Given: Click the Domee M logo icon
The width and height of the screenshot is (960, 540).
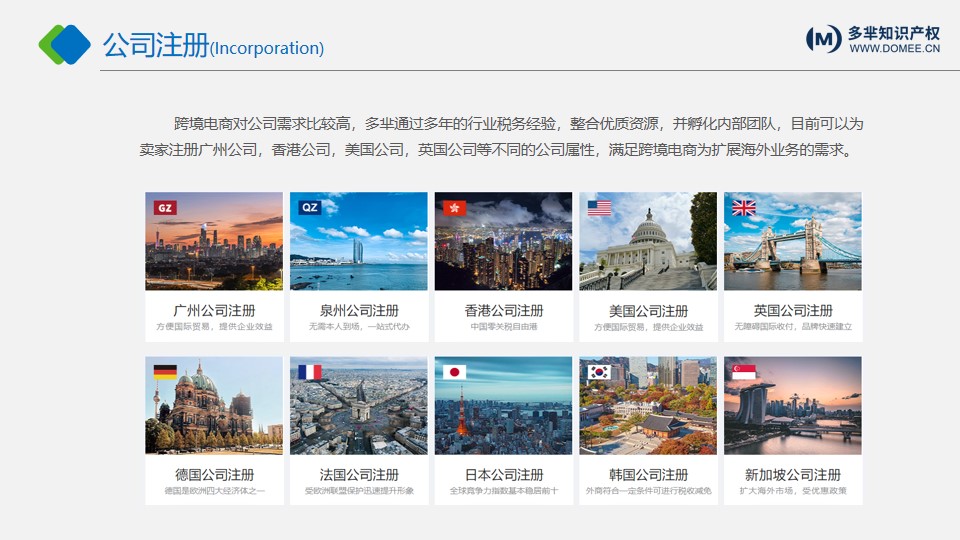Looking at the screenshot, I should 823,39.
